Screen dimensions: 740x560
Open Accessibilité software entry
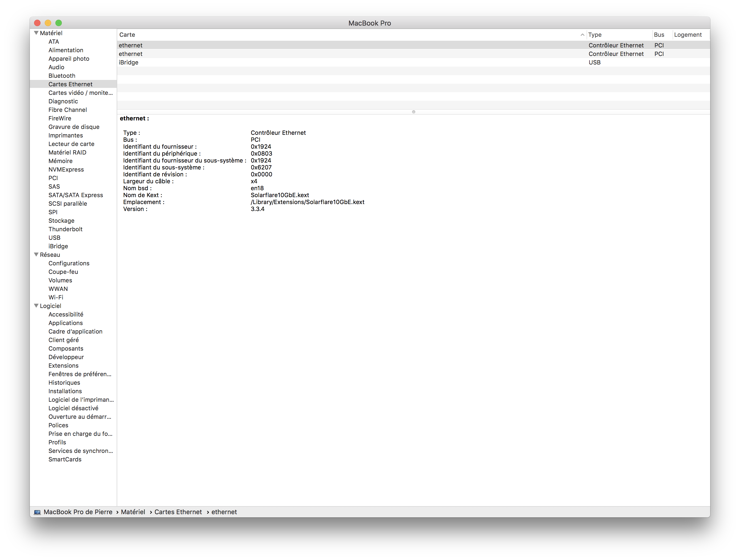[66, 314]
